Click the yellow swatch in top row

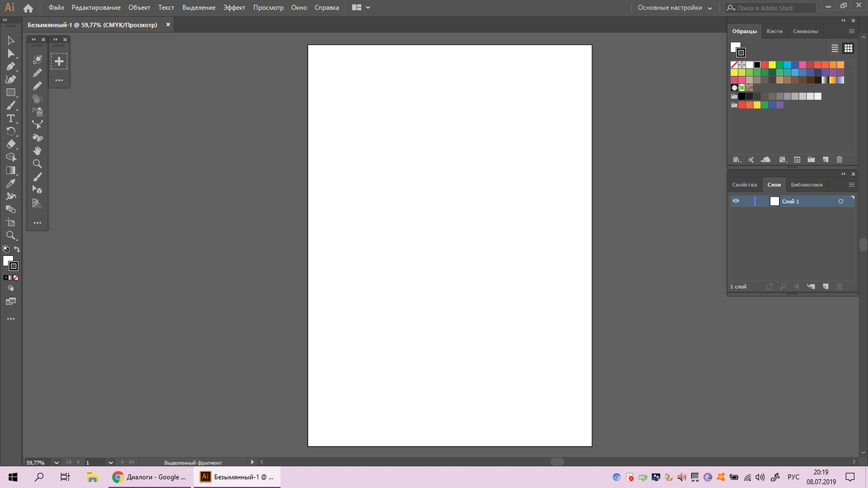pyautogui.click(x=773, y=65)
